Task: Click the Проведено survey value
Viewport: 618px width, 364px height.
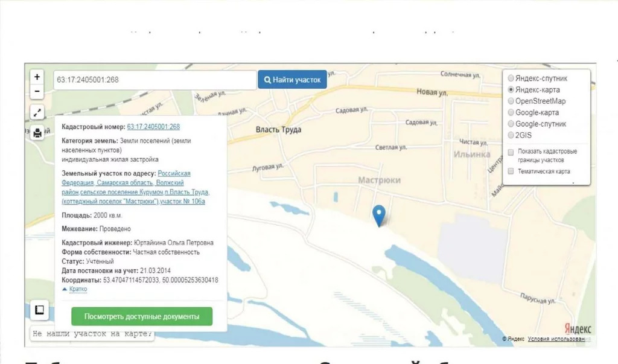Action: coord(115,229)
